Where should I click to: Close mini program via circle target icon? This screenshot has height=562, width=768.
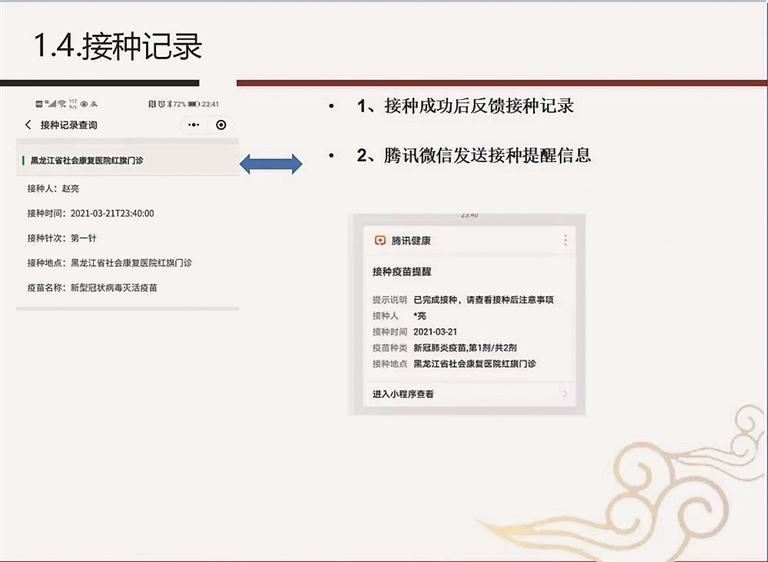pyautogui.click(x=221, y=125)
